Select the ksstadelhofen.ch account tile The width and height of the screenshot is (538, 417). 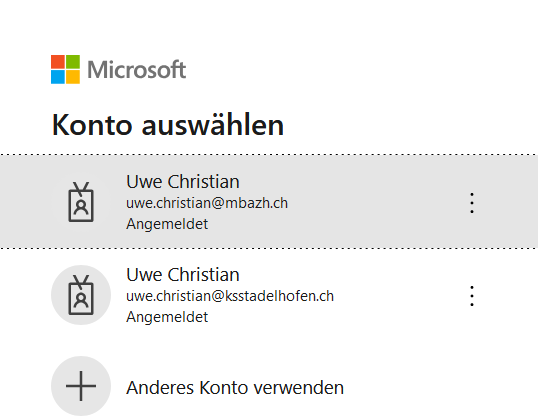[269, 295]
